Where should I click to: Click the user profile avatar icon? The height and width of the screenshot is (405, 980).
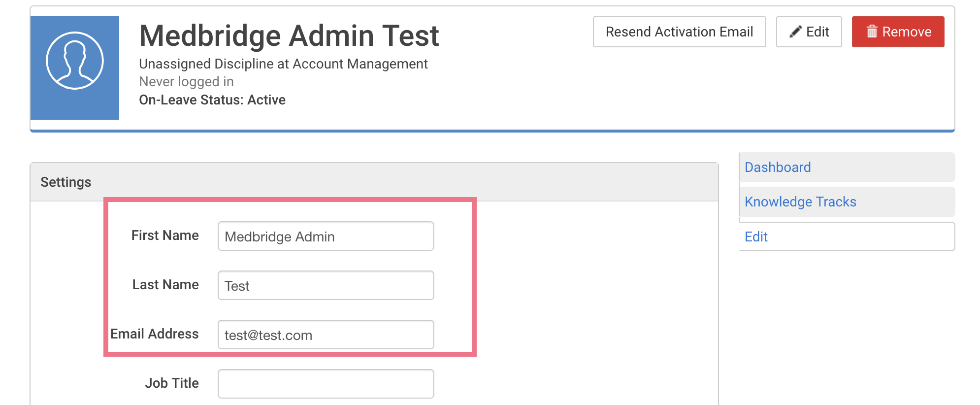(75, 68)
